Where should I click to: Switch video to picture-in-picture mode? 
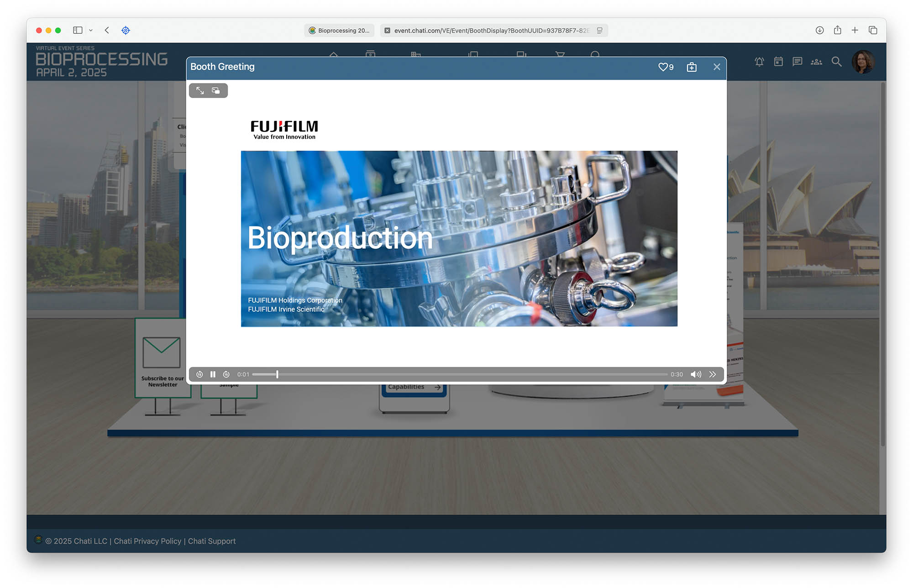point(216,90)
